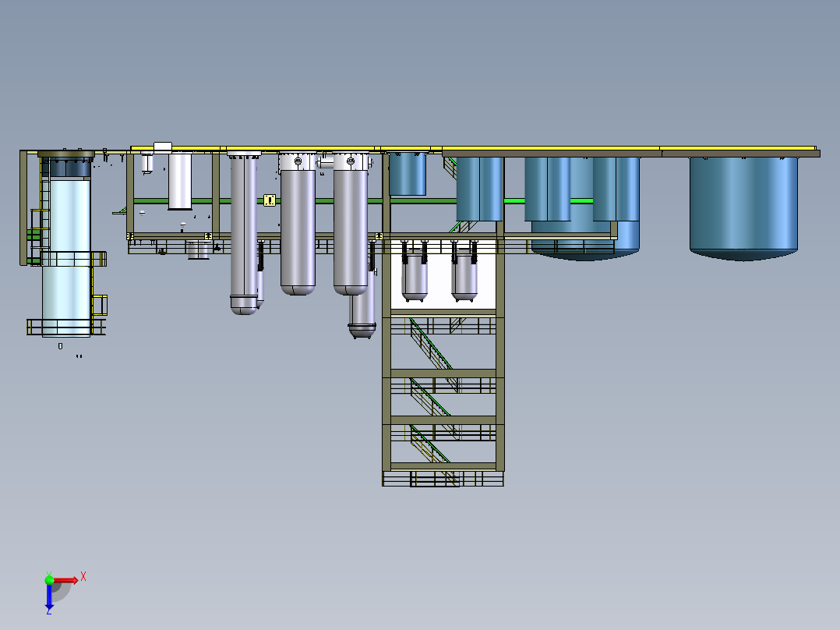Viewport: 840px width, 630px height.
Task: Select the small white box atop yellow deck
Action: (163, 147)
